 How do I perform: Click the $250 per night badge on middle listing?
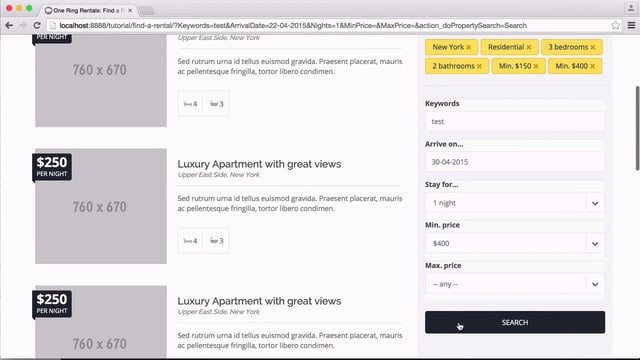pos(52,167)
